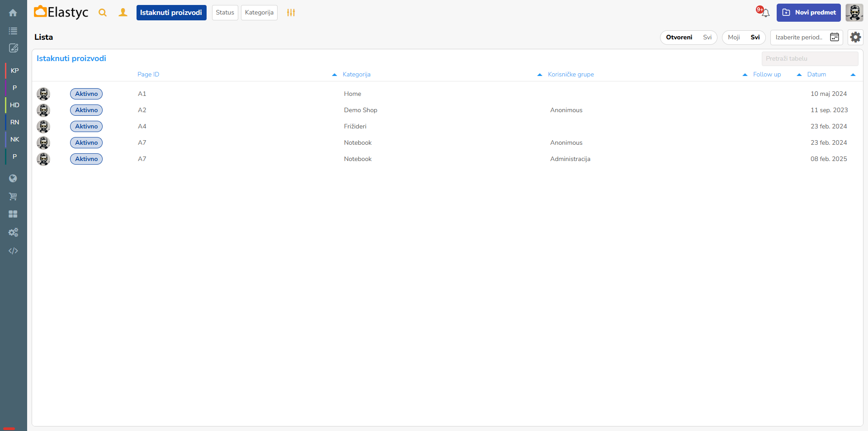Click the home icon in the sidebar

pos(13,13)
